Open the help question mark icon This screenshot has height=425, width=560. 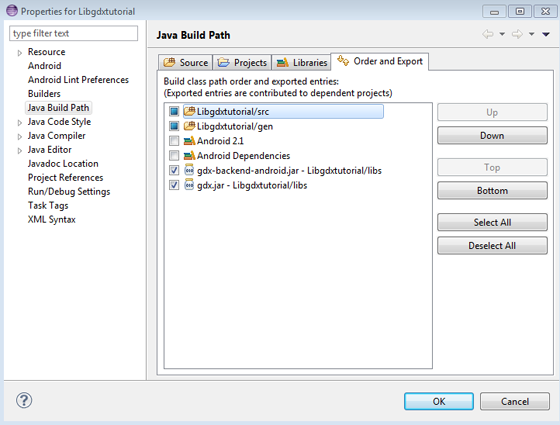tap(24, 400)
